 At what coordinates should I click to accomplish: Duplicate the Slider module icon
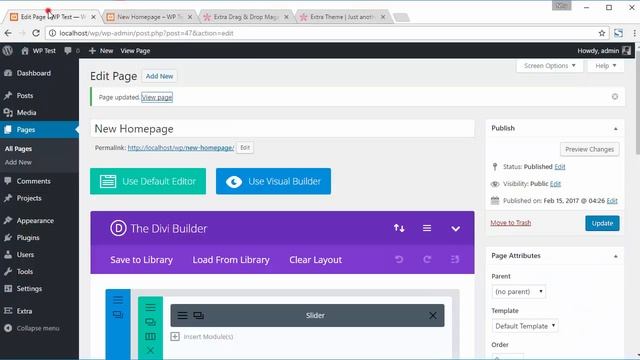(198, 316)
